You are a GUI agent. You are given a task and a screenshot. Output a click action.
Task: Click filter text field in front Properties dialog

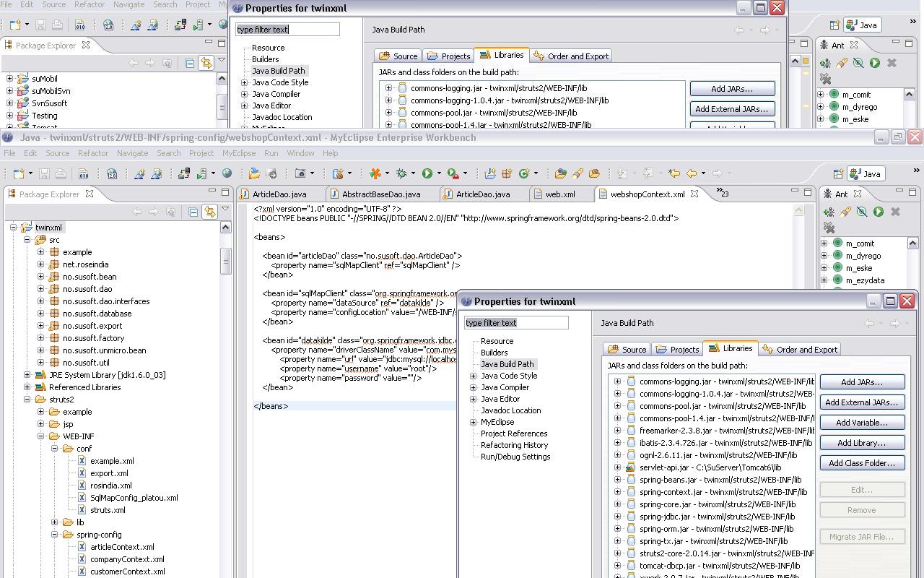(x=515, y=323)
